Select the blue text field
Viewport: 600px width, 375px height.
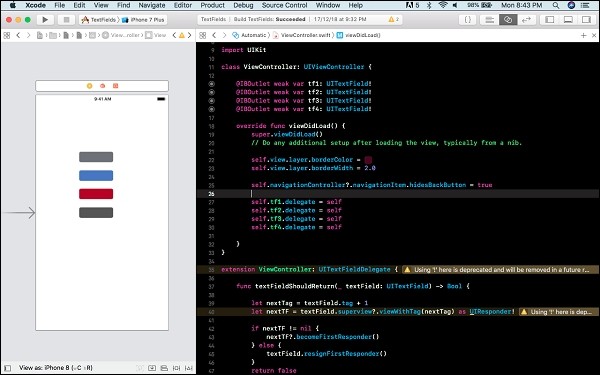96,175
